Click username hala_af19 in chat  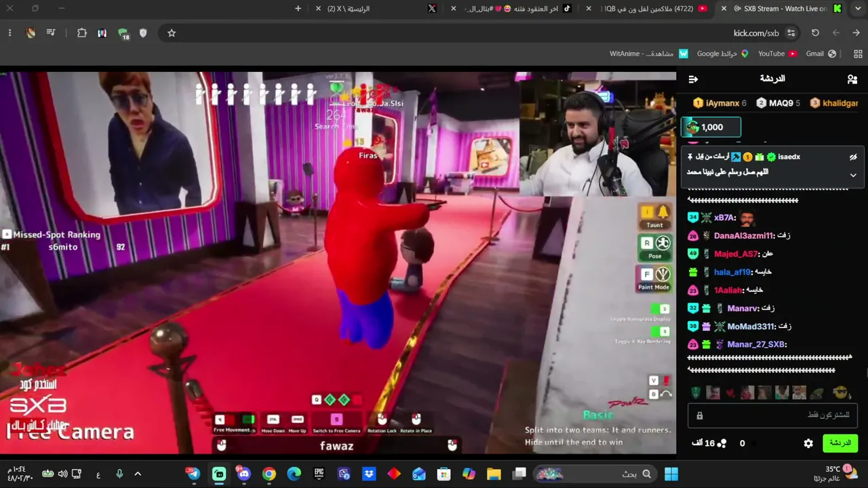pyautogui.click(x=732, y=272)
